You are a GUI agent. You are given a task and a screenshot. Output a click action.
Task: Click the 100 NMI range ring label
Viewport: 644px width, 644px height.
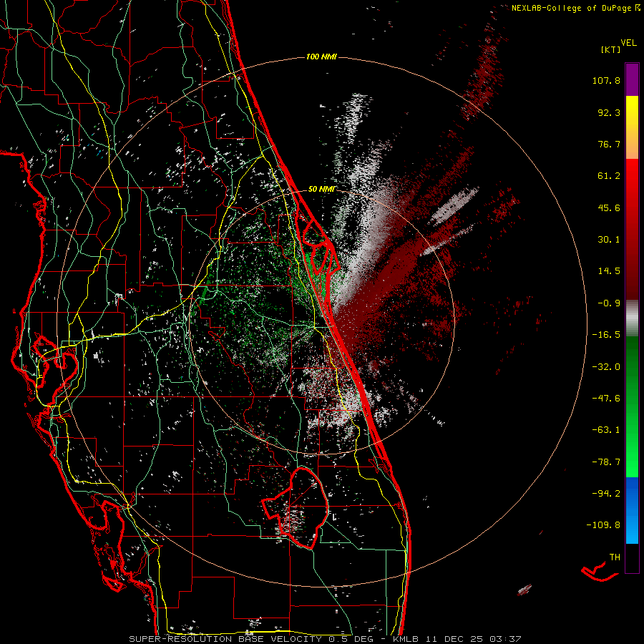pos(321,57)
